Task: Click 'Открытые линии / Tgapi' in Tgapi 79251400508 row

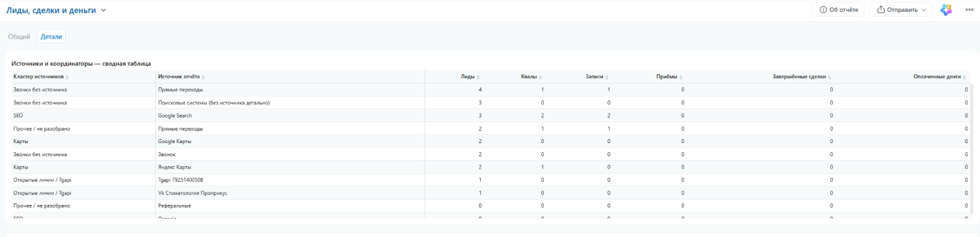Action: (42, 180)
